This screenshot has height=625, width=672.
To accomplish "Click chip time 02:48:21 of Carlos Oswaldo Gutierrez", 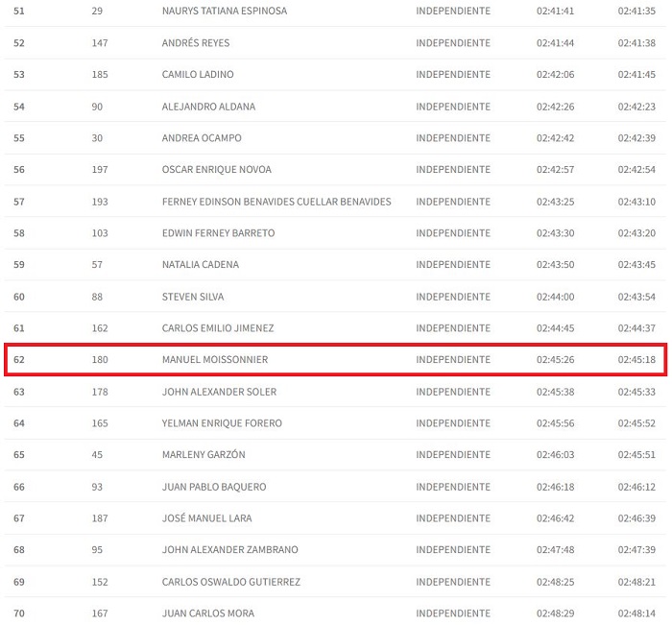I will click(x=636, y=582).
